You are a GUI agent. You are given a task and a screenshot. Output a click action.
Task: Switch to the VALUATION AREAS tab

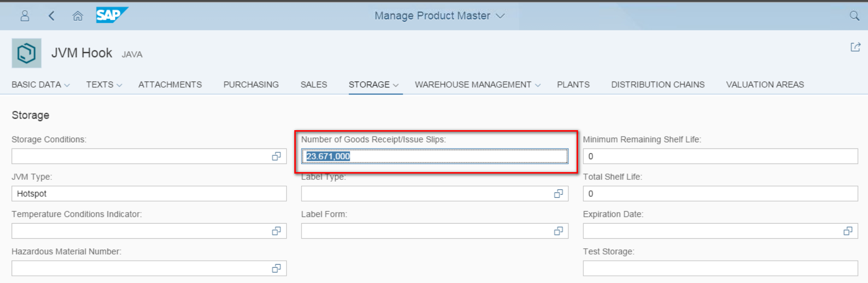coord(765,84)
